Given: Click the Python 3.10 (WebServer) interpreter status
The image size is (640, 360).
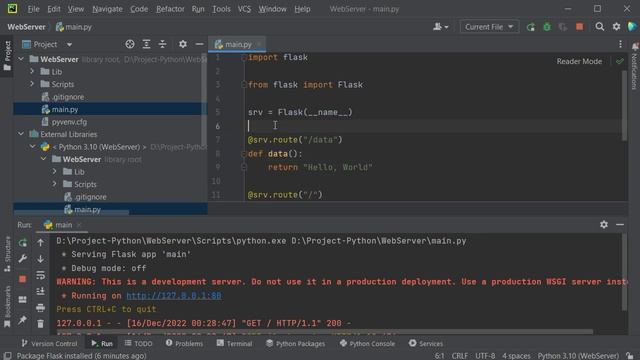Looking at the screenshot, I should coord(578,356).
